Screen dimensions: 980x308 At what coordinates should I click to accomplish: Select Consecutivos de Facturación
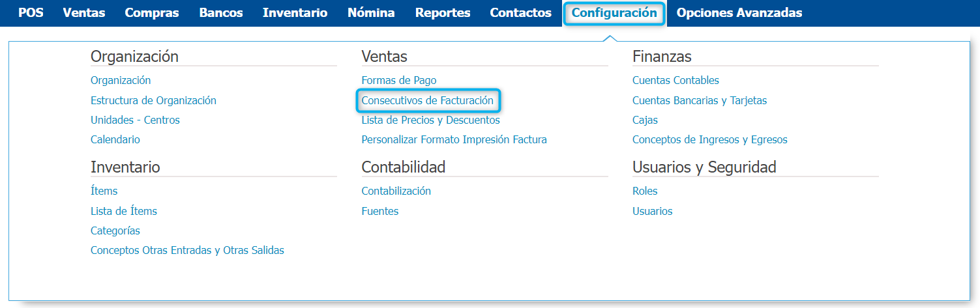[x=428, y=100]
